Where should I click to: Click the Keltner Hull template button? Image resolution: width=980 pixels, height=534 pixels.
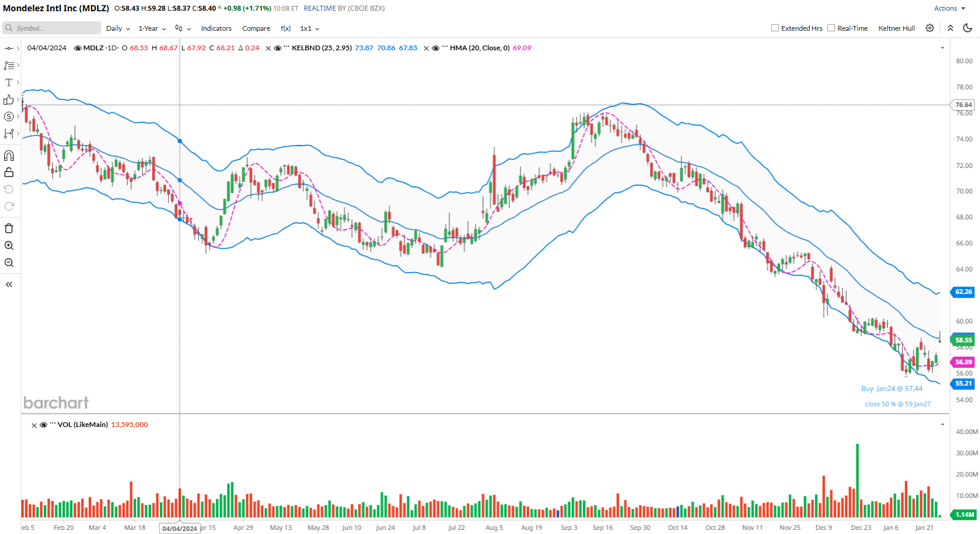coord(896,28)
